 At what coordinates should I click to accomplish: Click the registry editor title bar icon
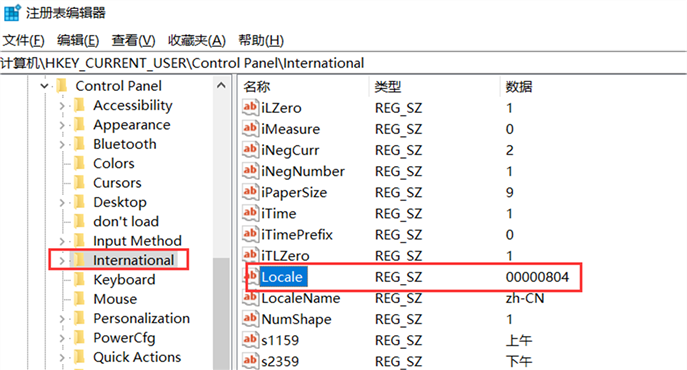pos(12,12)
